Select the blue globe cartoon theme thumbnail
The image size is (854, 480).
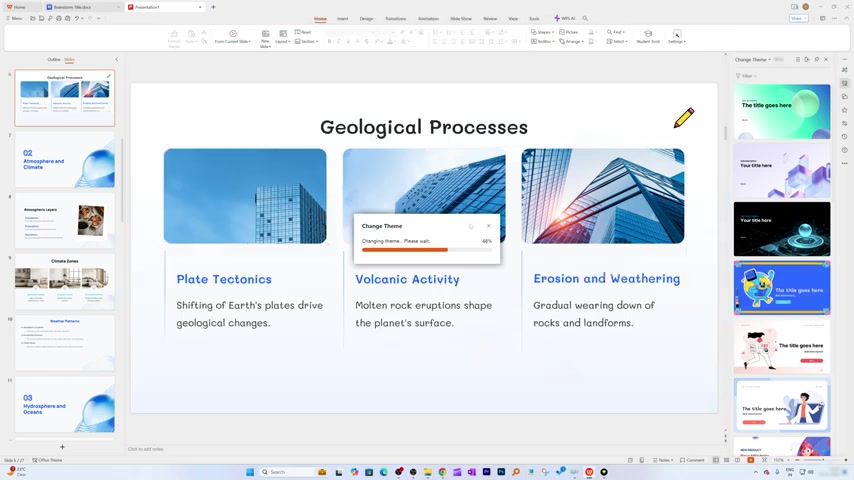(x=782, y=288)
